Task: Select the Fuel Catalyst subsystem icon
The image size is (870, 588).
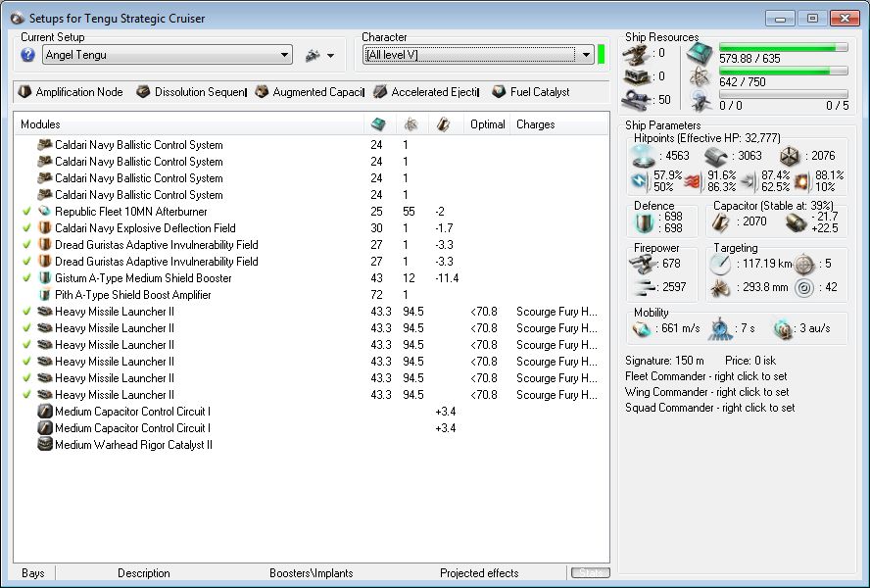Action: click(x=499, y=91)
